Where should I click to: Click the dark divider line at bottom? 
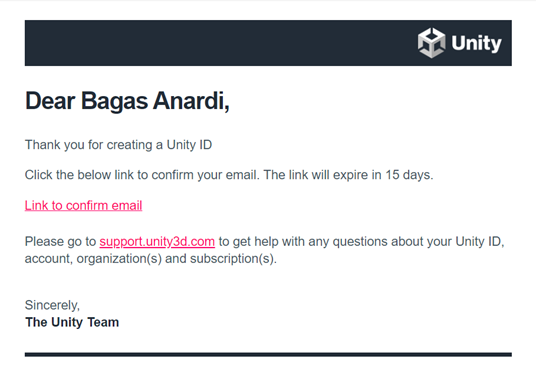click(268, 354)
